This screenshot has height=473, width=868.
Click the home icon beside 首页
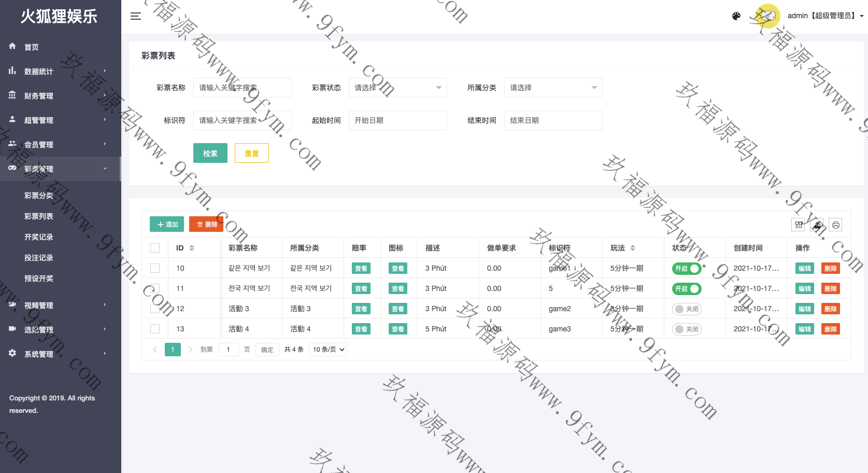pyautogui.click(x=12, y=46)
